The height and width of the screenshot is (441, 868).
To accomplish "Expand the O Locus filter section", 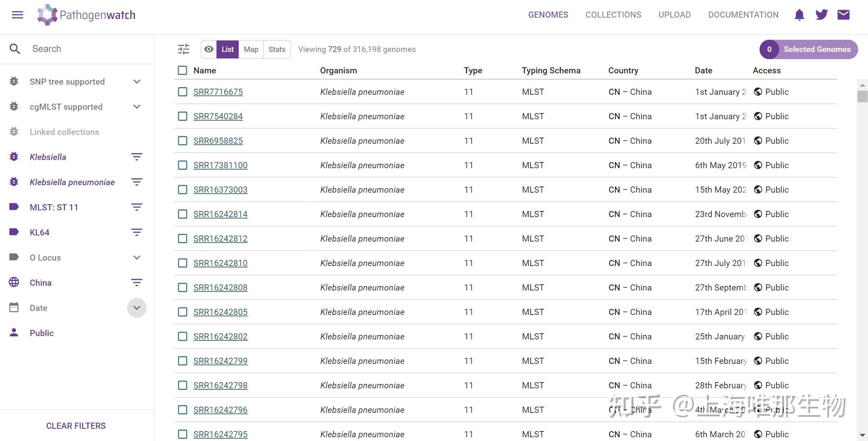I will point(137,258).
